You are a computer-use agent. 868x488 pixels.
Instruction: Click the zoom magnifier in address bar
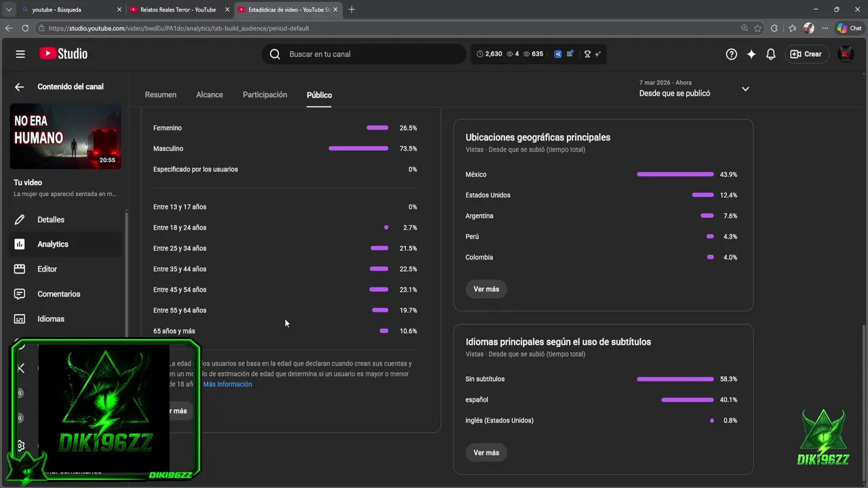(x=745, y=28)
